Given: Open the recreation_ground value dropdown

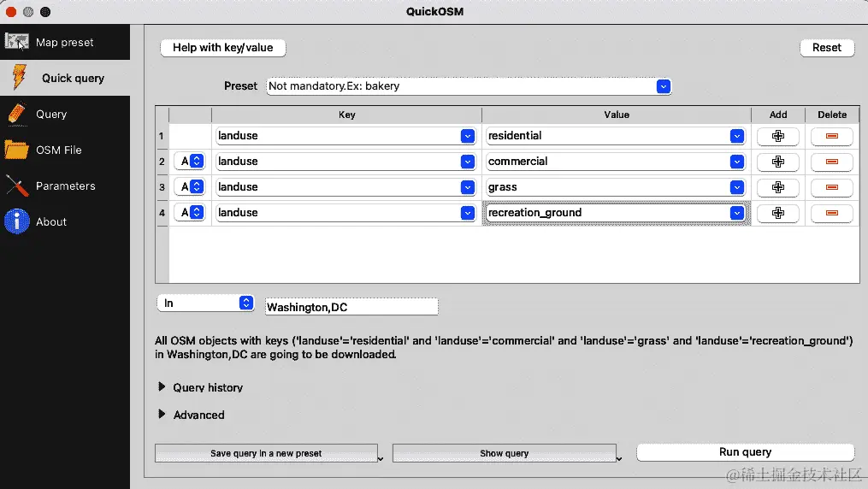Looking at the screenshot, I should 737,213.
